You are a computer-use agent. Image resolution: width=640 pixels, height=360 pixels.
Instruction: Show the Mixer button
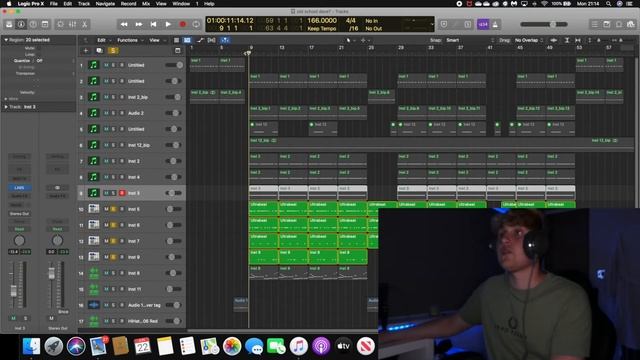click(x=72, y=24)
